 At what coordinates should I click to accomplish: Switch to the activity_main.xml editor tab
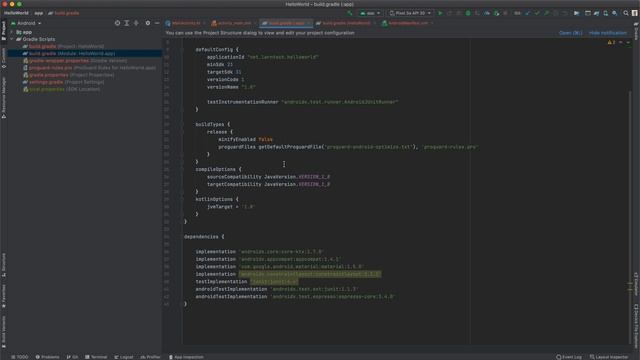click(x=233, y=23)
